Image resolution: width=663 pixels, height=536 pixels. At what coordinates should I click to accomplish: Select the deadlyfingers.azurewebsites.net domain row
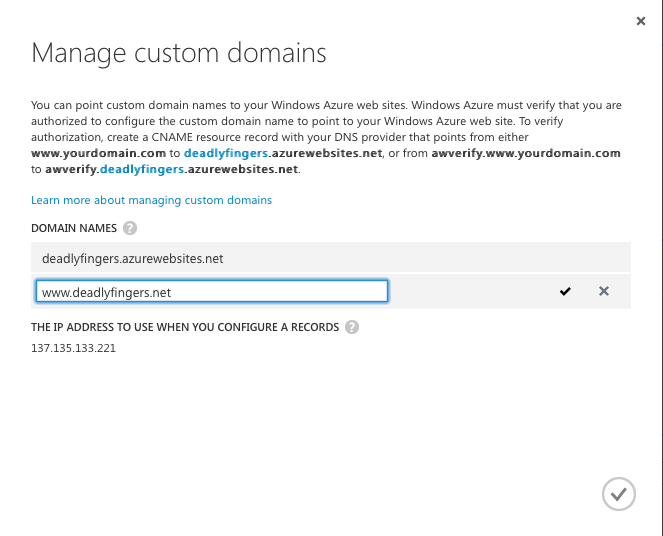click(x=132, y=258)
